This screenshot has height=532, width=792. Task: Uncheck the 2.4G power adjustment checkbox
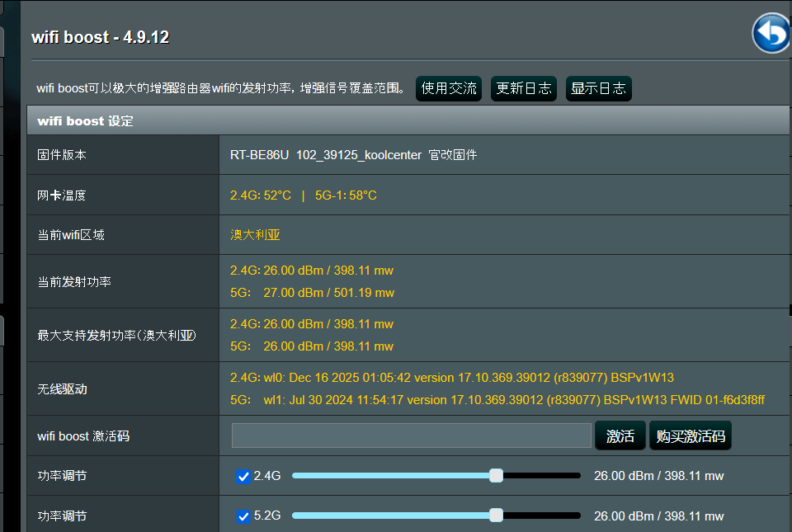(x=243, y=477)
